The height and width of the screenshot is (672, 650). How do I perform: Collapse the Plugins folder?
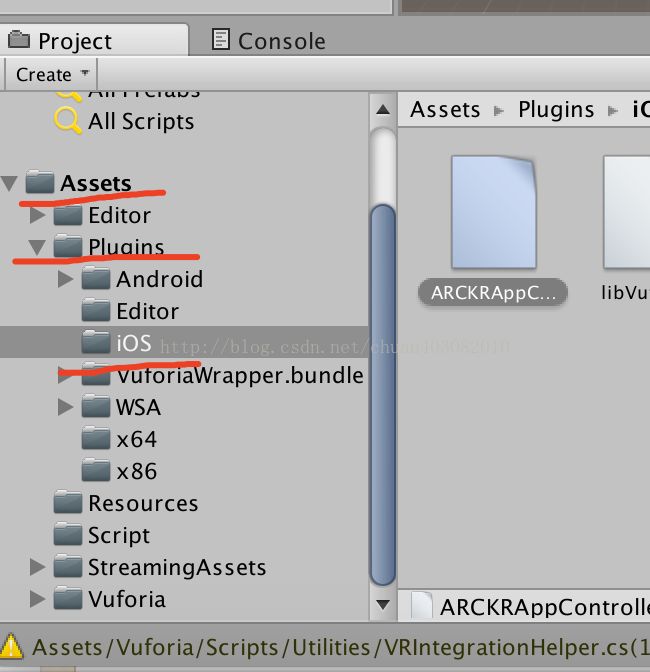tap(37, 247)
